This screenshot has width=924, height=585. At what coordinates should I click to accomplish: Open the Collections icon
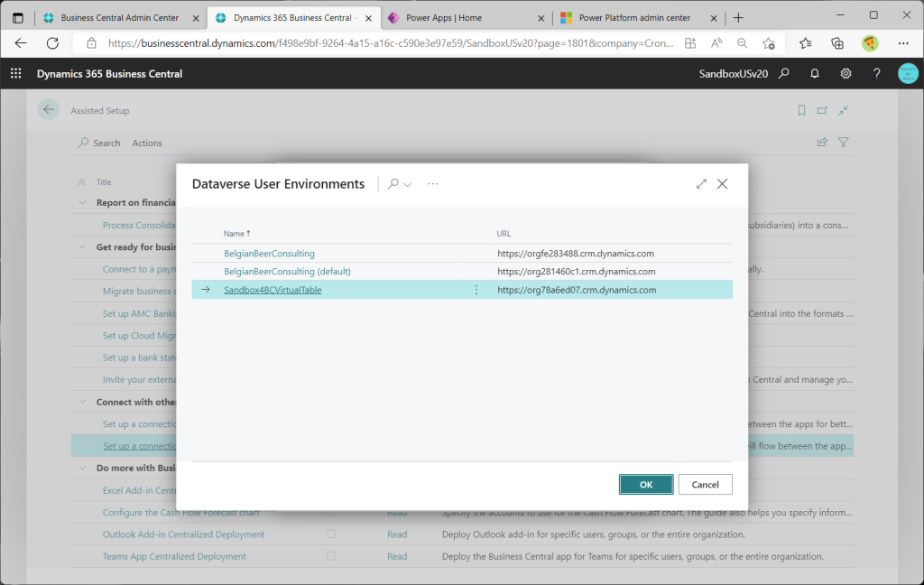click(x=836, y=43)
